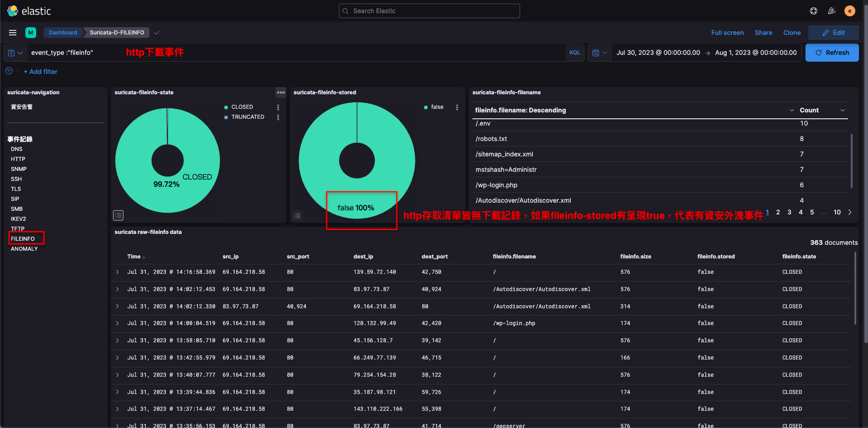The image size is (868, 428).
Task: Open the filter options icon
Action: click(9, 71)
